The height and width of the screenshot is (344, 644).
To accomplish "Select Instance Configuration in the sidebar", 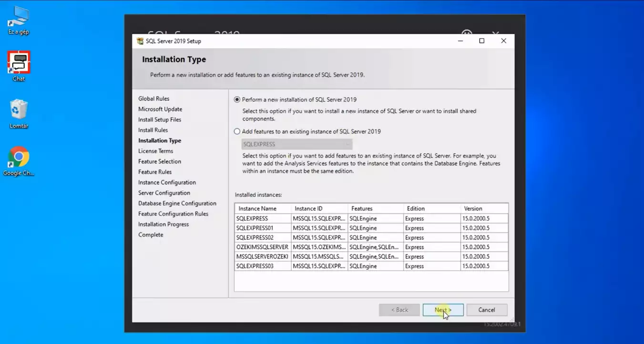I will click(x=167, y=182).
